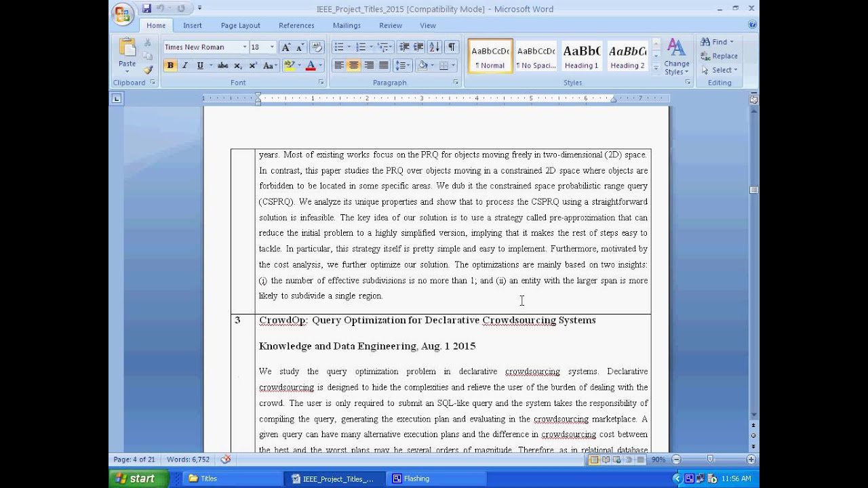Viewport: 868px width, 488px height.
Task: Expand the Styles gallery More arrow
Action: click(x=656, y=68)
